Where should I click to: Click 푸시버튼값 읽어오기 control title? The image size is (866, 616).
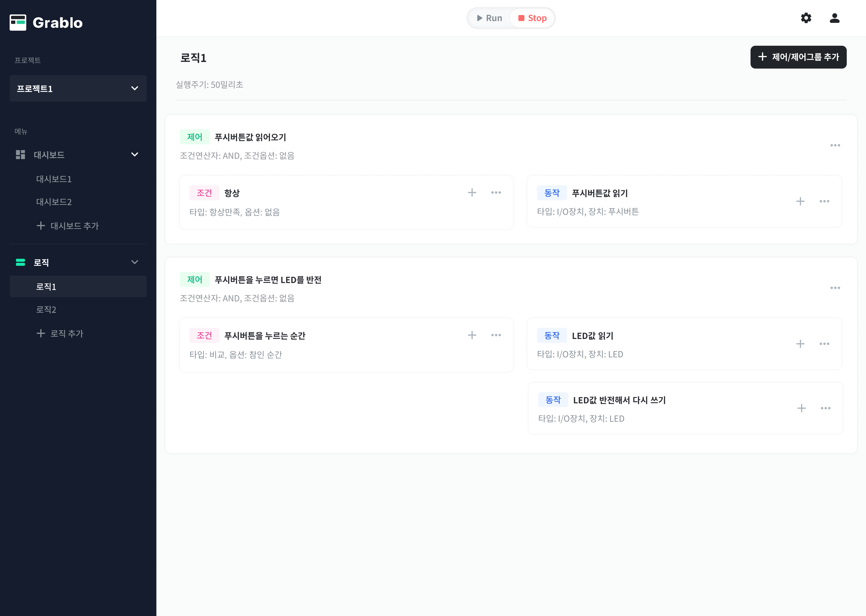(x=251, y=137)
